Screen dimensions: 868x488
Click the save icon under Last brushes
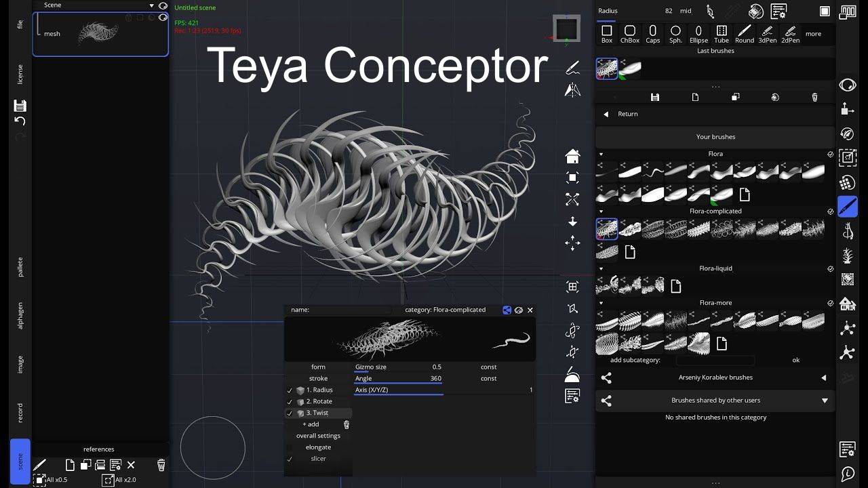(x=654, y=97)
